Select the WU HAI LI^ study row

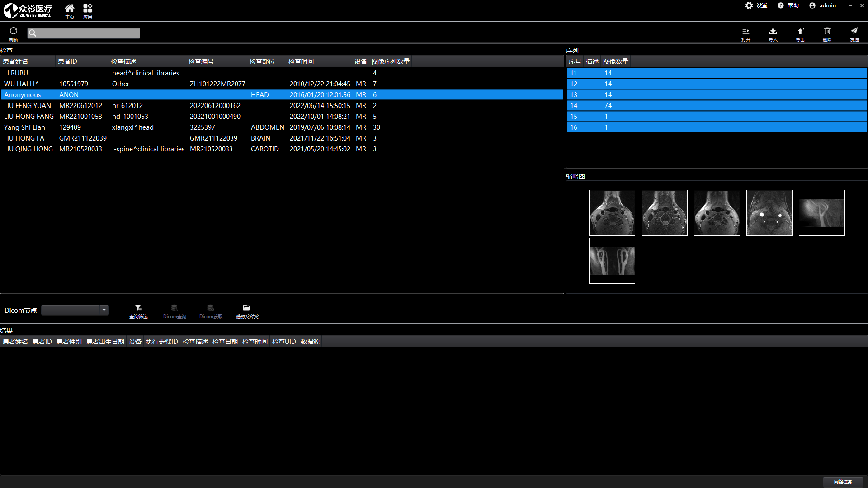click(282, 84)
